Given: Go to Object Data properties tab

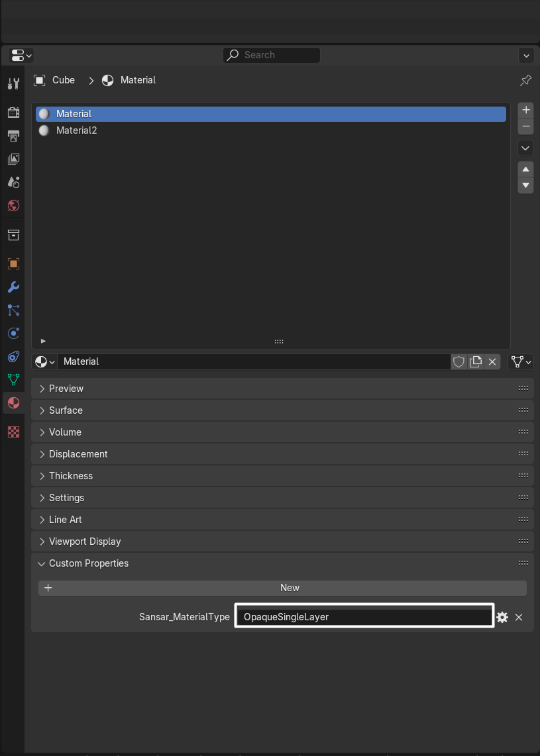Looking at the screenshot, I should tap(13, 379).
